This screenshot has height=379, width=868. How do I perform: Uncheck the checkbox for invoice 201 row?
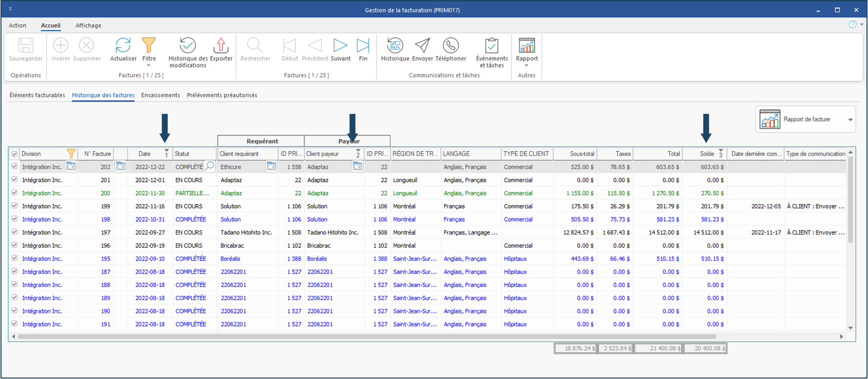click(15, 180)
